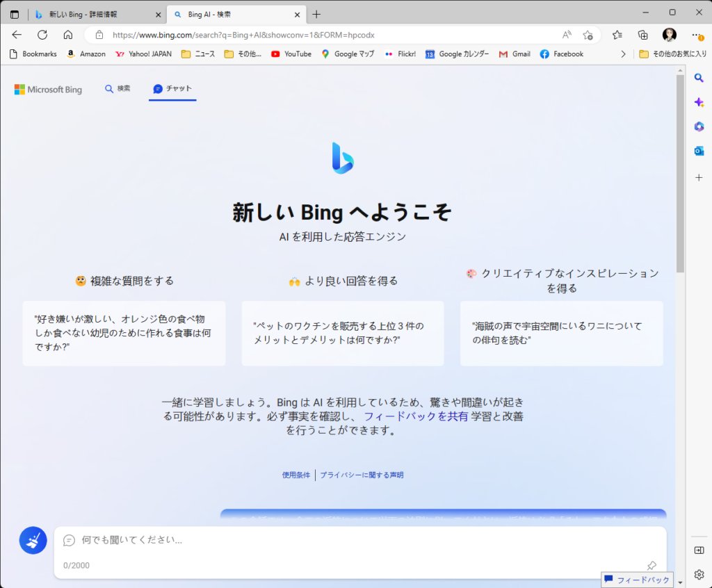Click the フィードバックを共有 link

click(x=416, y=416)
